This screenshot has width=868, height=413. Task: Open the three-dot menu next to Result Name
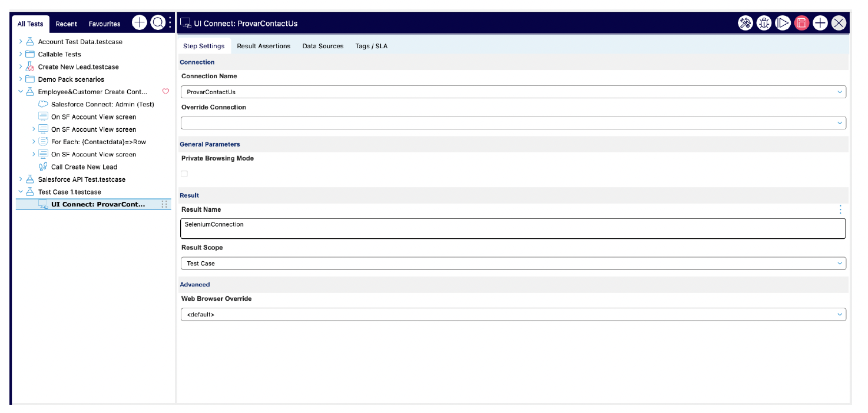tap(840, 209)
